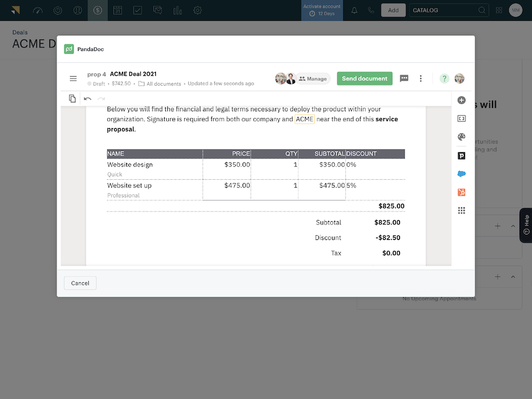Open the more options three-dot menu

pyautogui.click(x=421, y=78)
